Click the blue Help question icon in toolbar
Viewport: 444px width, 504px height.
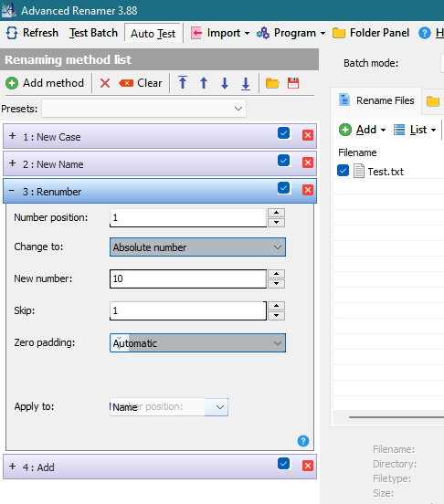(x=425, y=33)
